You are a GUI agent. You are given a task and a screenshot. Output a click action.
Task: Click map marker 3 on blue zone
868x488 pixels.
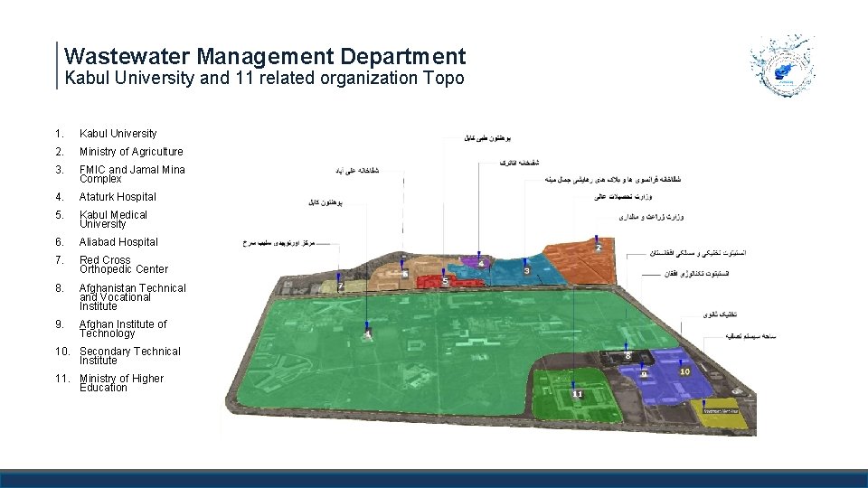(x=526, y=270)
